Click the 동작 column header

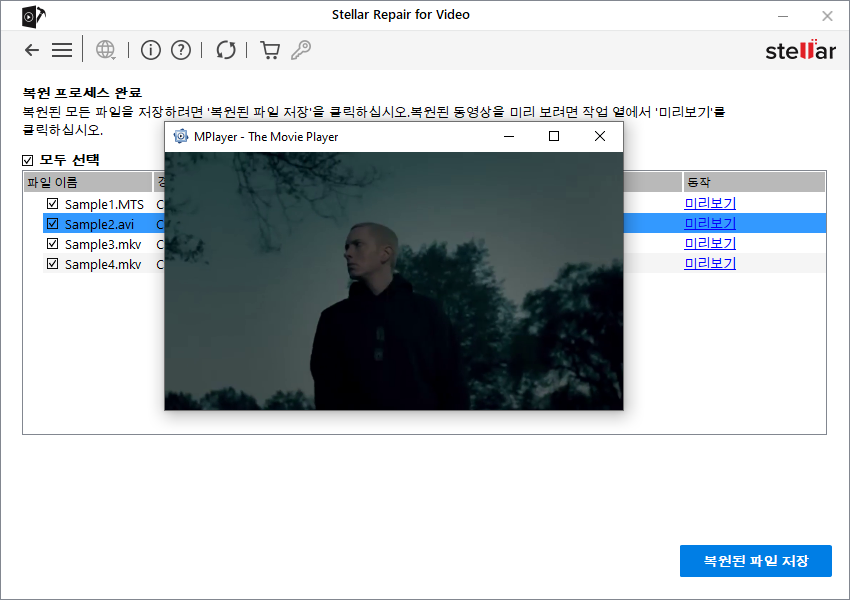click(754, 183)
